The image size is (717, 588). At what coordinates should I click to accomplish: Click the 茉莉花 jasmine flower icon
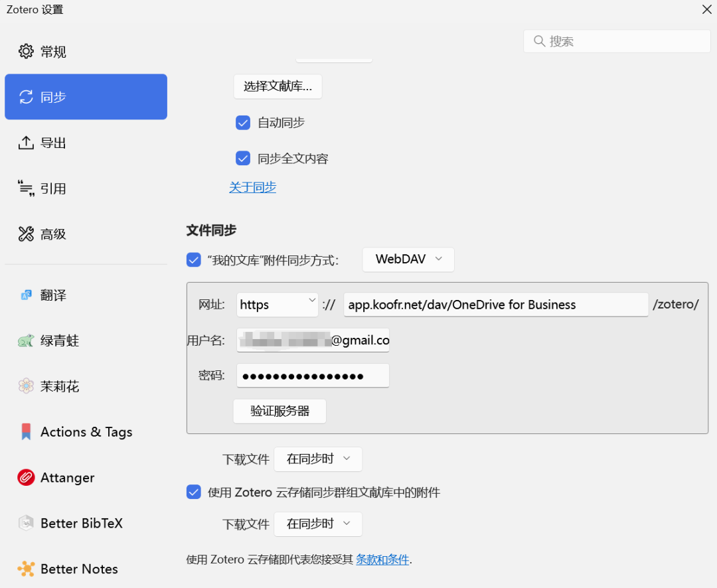(x=26, y=386)
